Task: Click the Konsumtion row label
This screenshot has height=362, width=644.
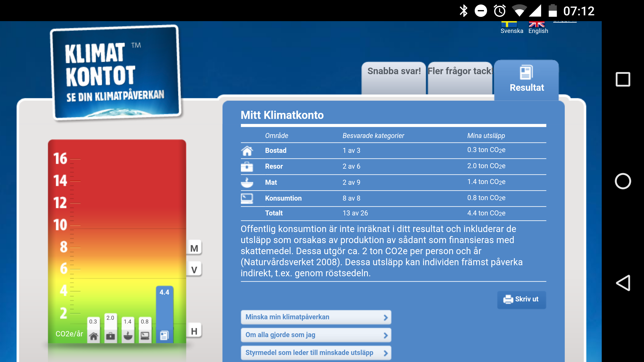Action: [283, 198]
